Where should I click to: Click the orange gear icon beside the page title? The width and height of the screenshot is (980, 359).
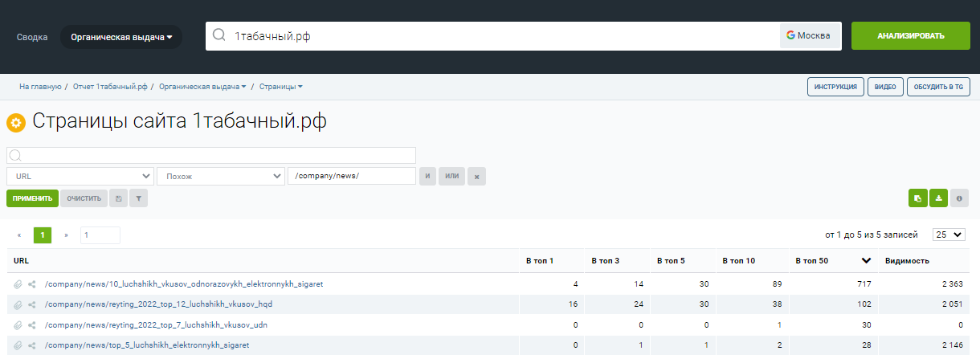[x=16, y=123]
